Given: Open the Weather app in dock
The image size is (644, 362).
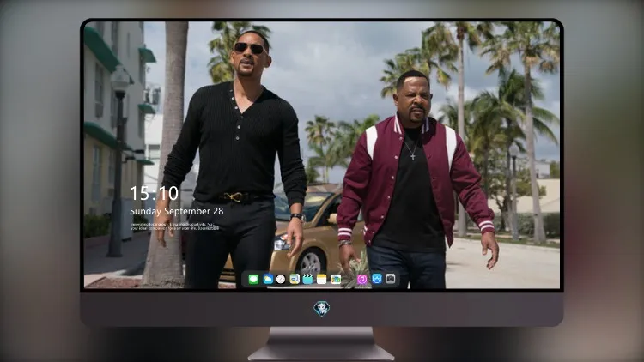Looking at the screenshot, I should 267,280.
